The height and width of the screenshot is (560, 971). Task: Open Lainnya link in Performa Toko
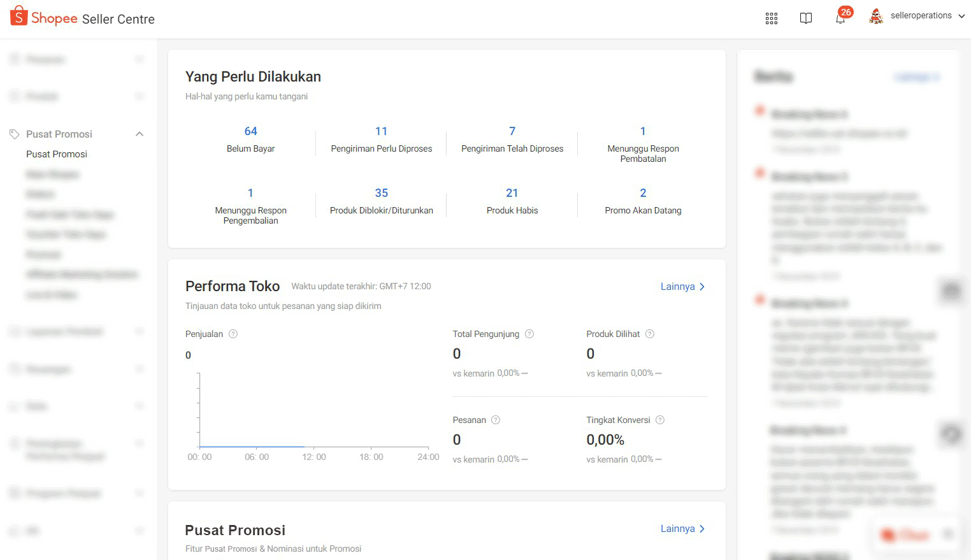click(682, 287)
